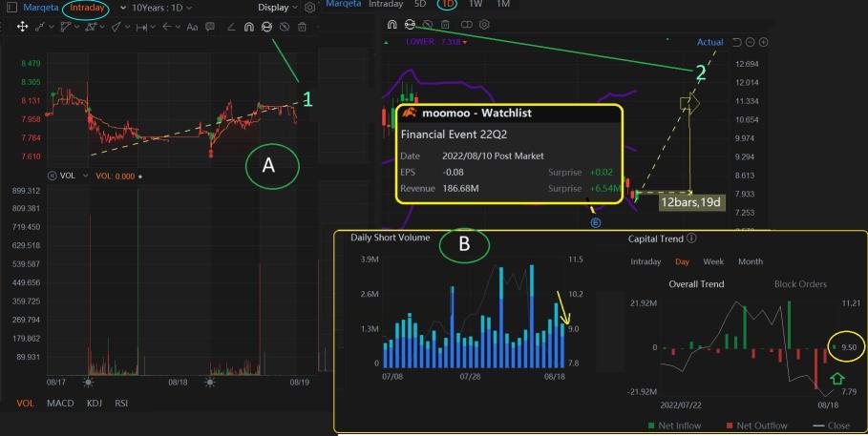Click the earnings E marker on right chart
This screenshot has width=868, height=436.
[596, 223]
